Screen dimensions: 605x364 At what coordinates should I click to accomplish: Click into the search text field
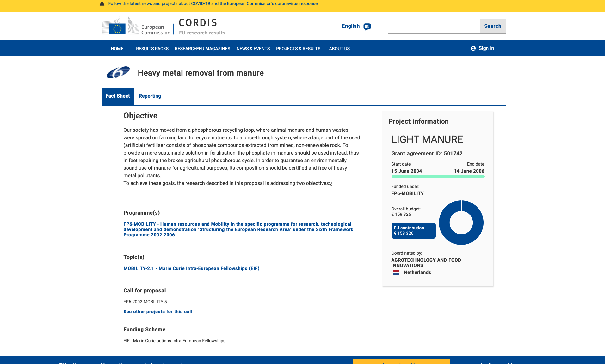(434, 26)
